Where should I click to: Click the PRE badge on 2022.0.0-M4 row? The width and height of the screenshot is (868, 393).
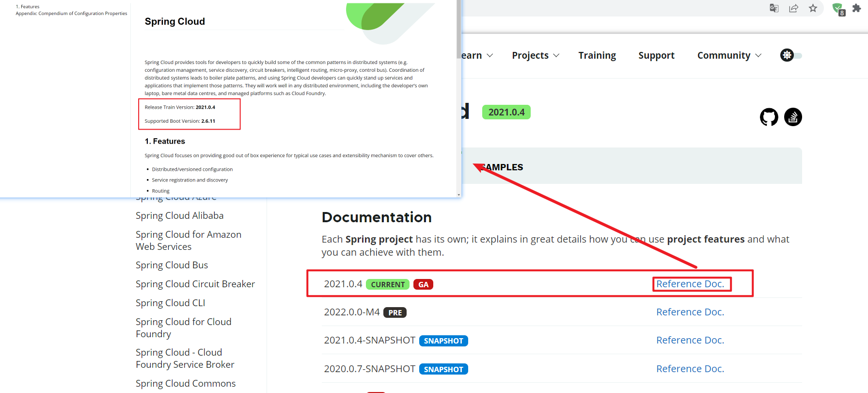(x=395, y=312)
